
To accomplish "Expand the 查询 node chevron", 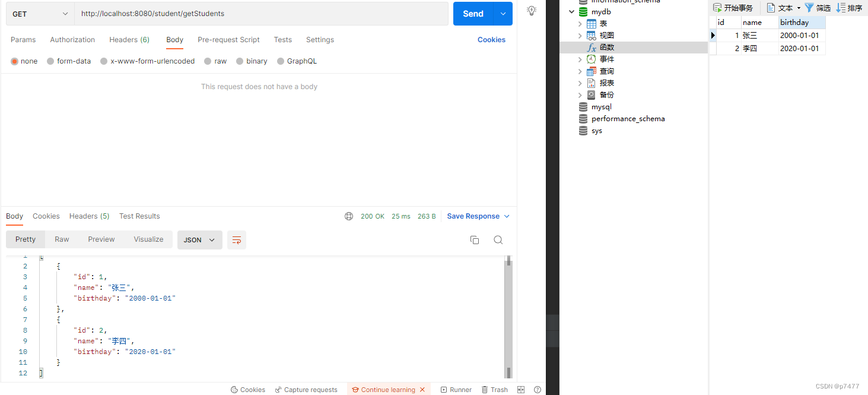I will click(x=580, y=71).
